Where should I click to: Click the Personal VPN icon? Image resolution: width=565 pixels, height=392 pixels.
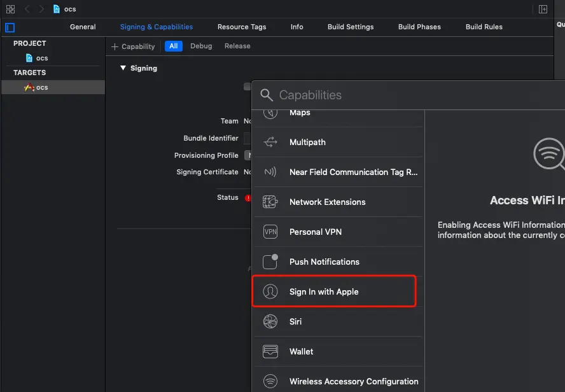click(x=270, y=232)
